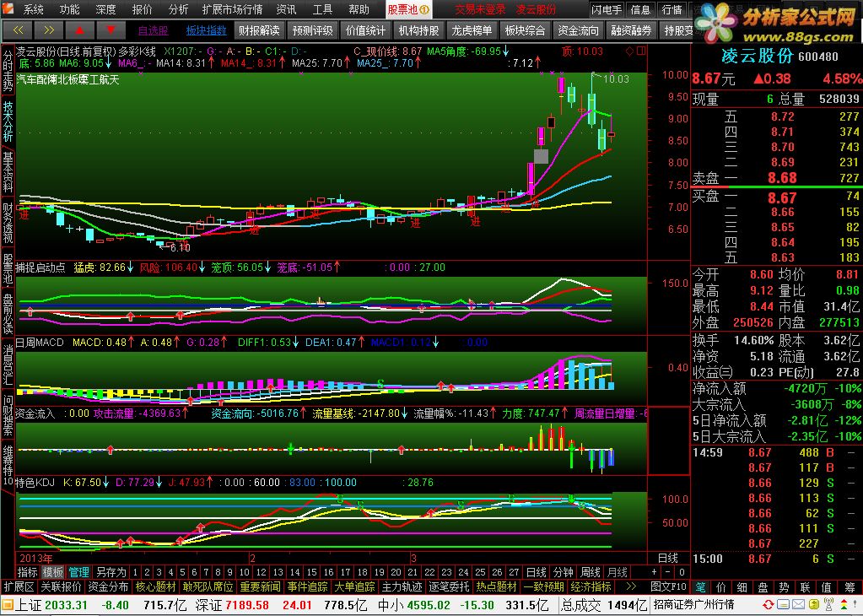Click the antenna signal icon in status bar
The height and width of the screenshot is (616, 863).
pos(829,605)
